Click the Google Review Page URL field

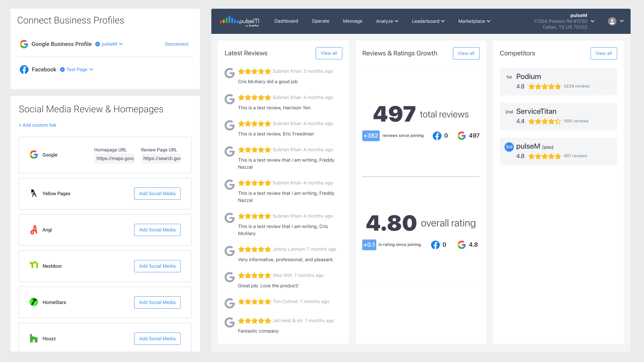click(x=161, y=159)
